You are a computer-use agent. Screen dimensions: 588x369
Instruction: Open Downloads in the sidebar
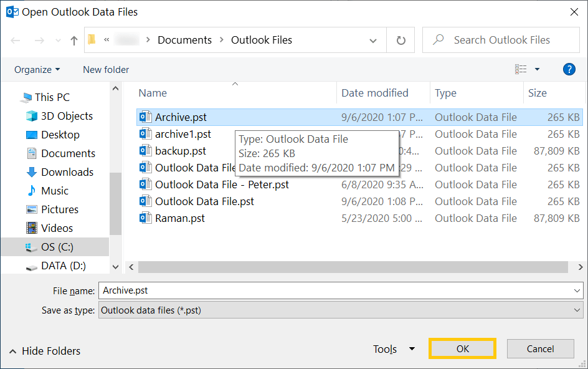pos(67,172)
